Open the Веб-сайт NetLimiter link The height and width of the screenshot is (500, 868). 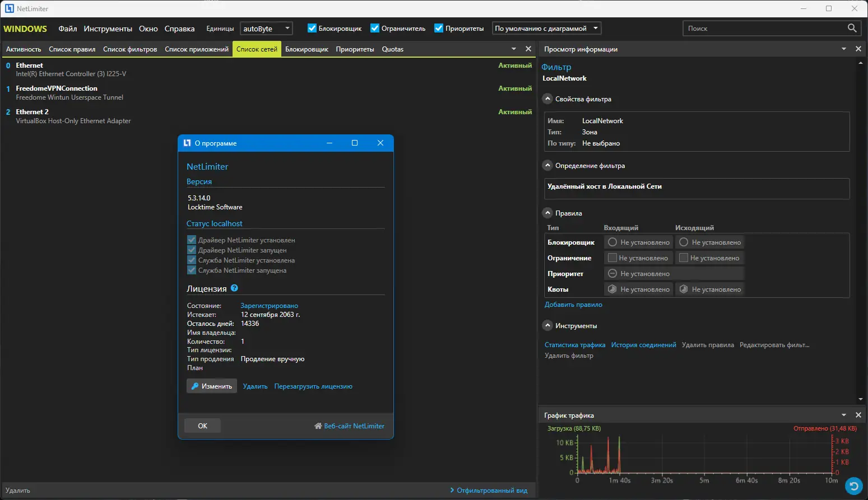pyautogui.click(x=350, y=426)
